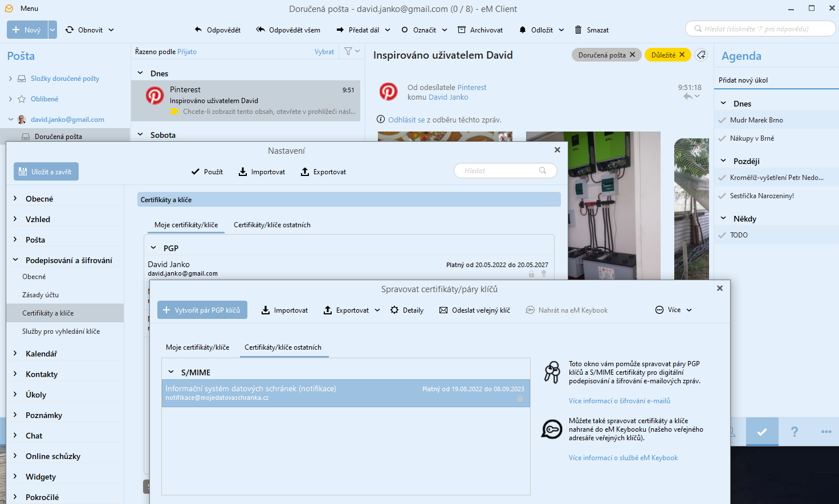Screen dimensions: 839x504
Task: Remove the yellow Důležité tag
Action: [682, 55]
